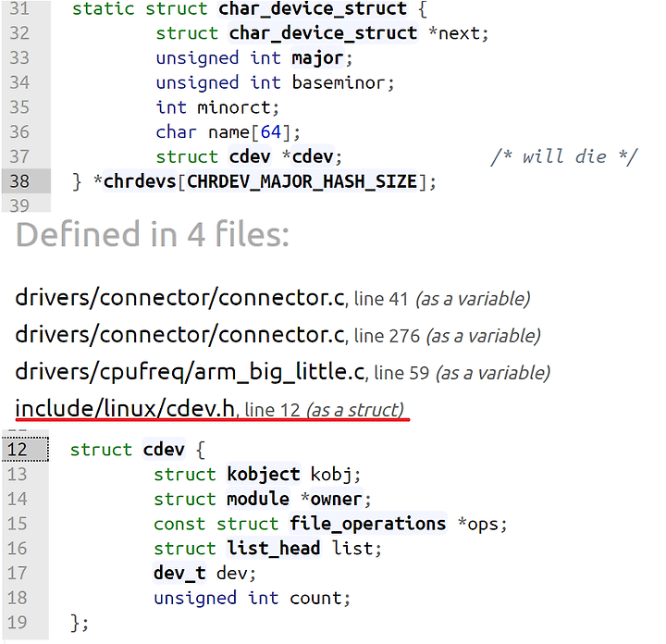Screen dimensions: 666x644
Task: Click the 'will die' comment text
Action: pyautogui.click(x=564, y=156)
